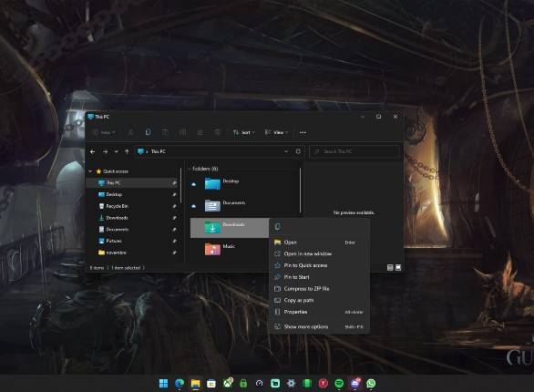Image resolution: width=534 pixels, height=392 pixels.
Task: Collapse the Quick access tree node
Action: 90,171
